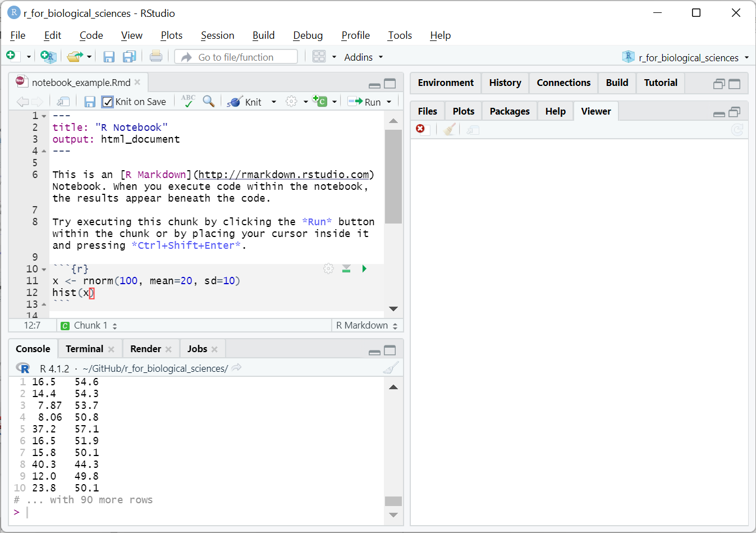Open the Addins dropdown
756x533 pixels.
point(363,57)
